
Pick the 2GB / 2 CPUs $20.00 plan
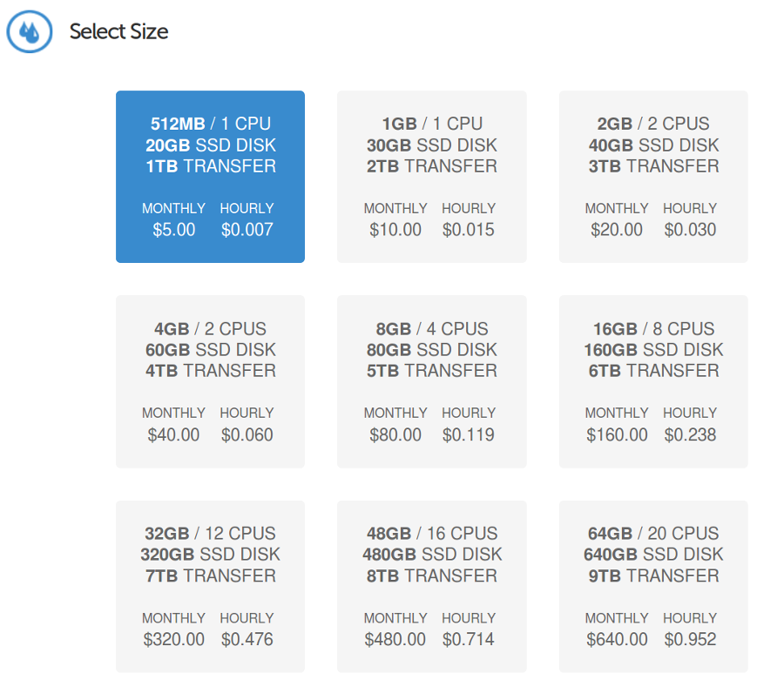[x=653, y=177]
